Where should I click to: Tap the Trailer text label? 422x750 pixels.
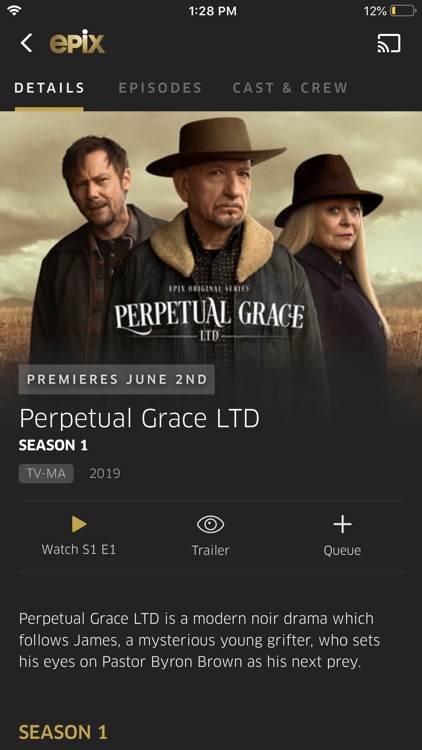(211, 550)
